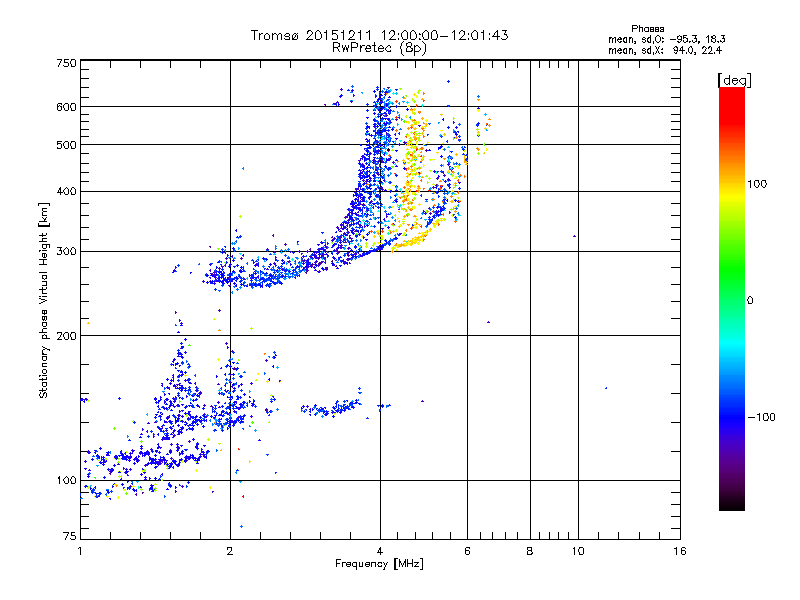
Task: Click the '4' x-axis tick label
Action: point(380,551)
